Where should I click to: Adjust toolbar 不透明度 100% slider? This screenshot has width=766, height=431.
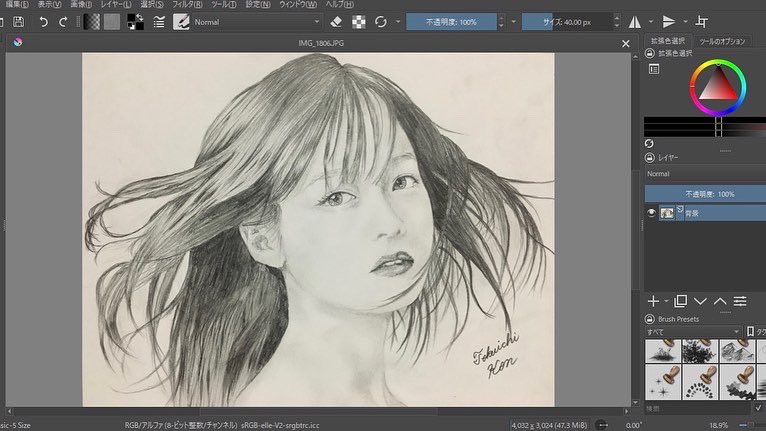point(451,22)
